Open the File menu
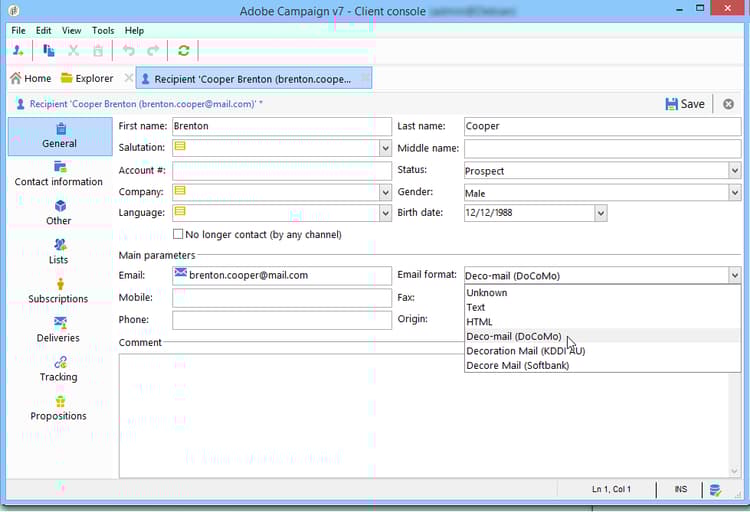This screenshot has height=512, width=750. [x=19, y=30]
